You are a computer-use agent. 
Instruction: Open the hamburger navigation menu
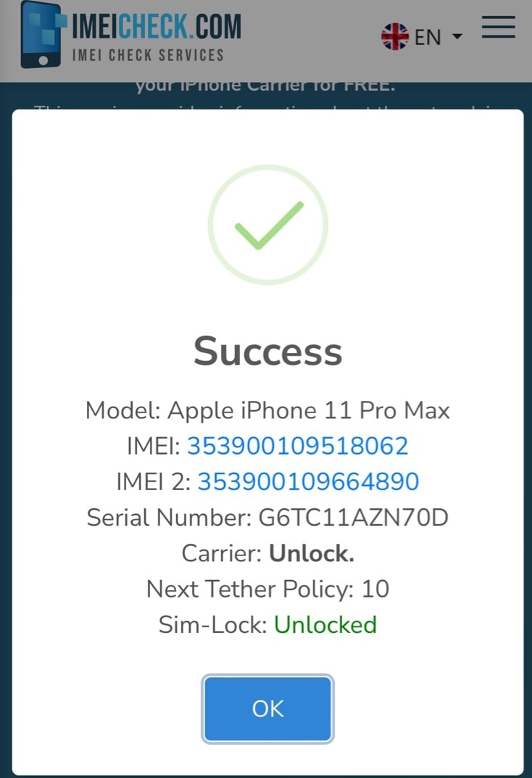(498, 27)
